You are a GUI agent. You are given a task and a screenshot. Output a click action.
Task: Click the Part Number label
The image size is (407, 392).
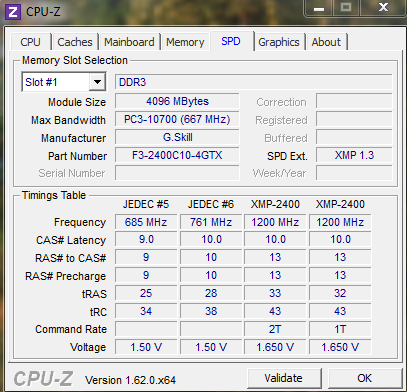pos(77,156)
